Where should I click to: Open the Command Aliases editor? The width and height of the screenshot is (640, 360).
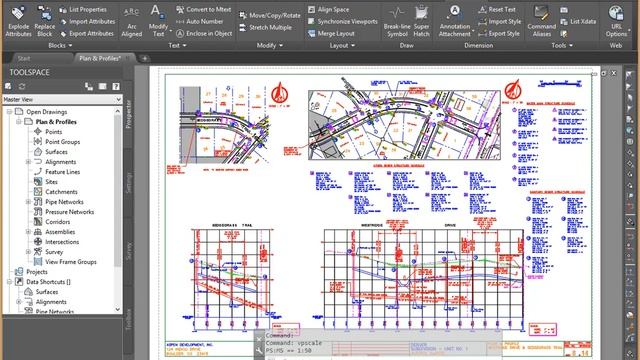click(x=542, y=21)
